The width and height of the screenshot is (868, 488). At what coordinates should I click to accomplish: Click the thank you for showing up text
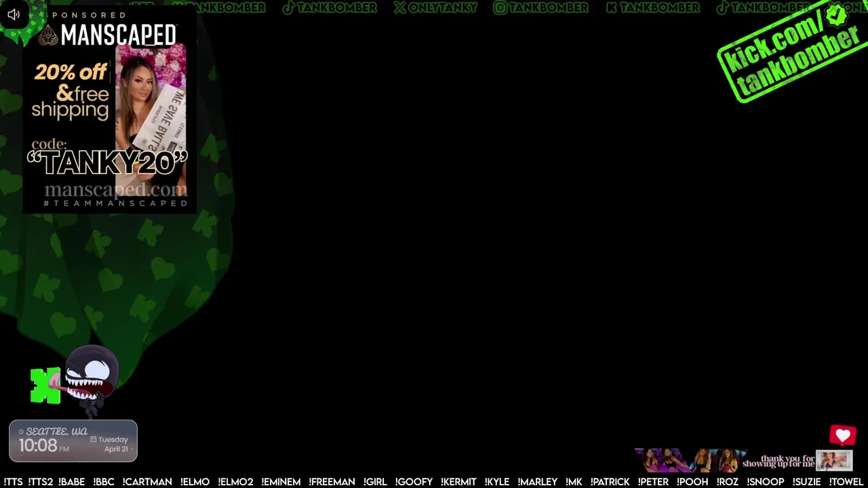tap(778, 462)
